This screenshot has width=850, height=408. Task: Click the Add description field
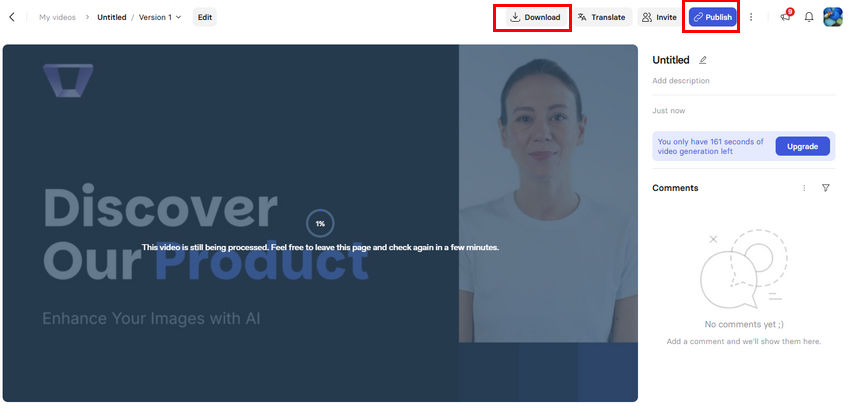(681, 81)
